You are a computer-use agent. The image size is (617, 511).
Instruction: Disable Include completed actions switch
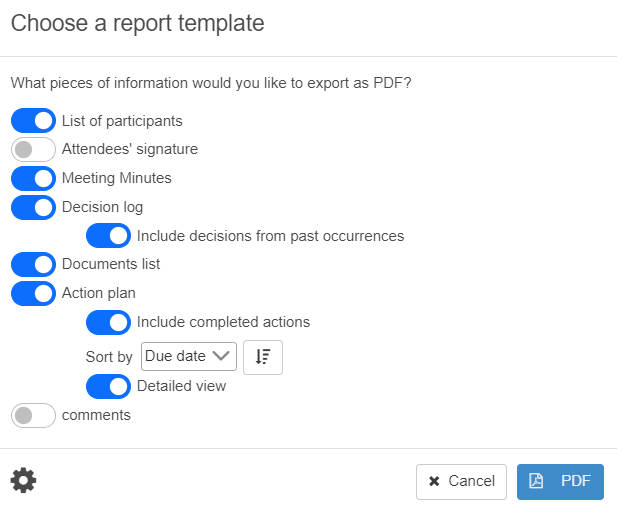pyautogui.click(x=108, y=323)
